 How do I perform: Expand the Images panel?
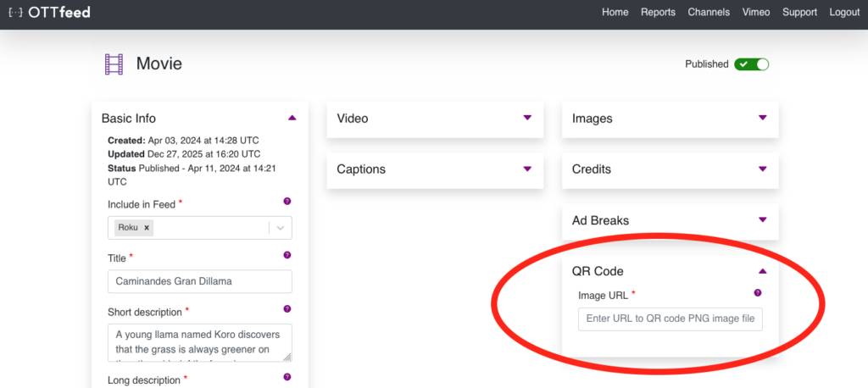762,118
